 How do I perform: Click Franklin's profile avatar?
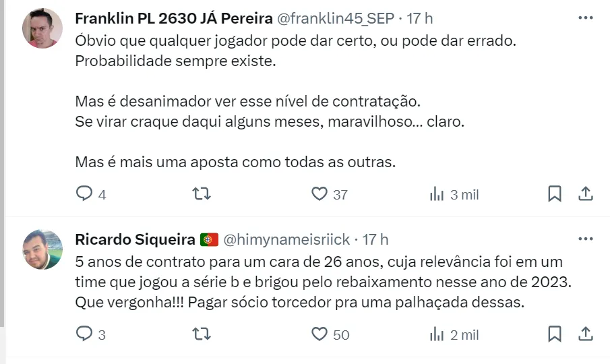tap(42, 28)
